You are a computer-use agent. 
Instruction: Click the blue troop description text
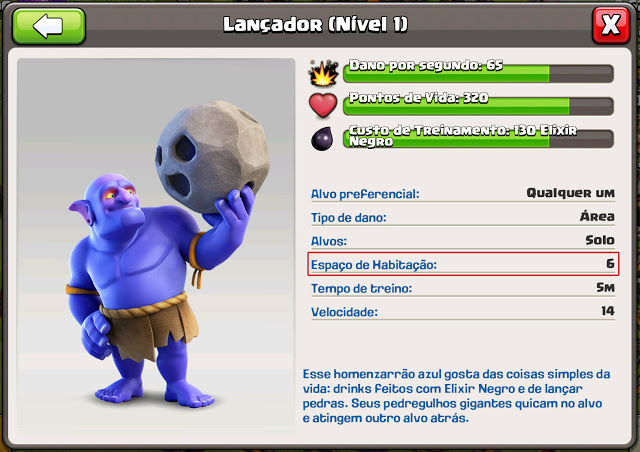[x=456, y=396]
